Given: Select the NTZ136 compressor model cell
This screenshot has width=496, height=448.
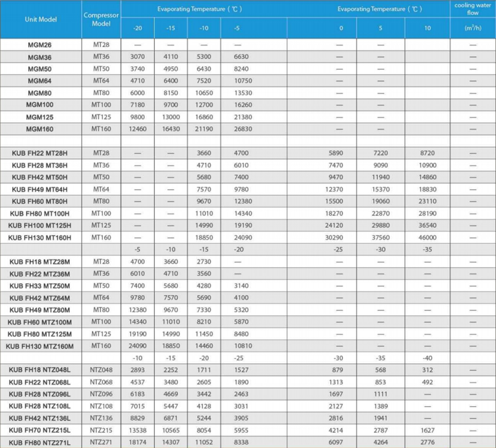Looking at the screenshot, I should click(101, 418).
